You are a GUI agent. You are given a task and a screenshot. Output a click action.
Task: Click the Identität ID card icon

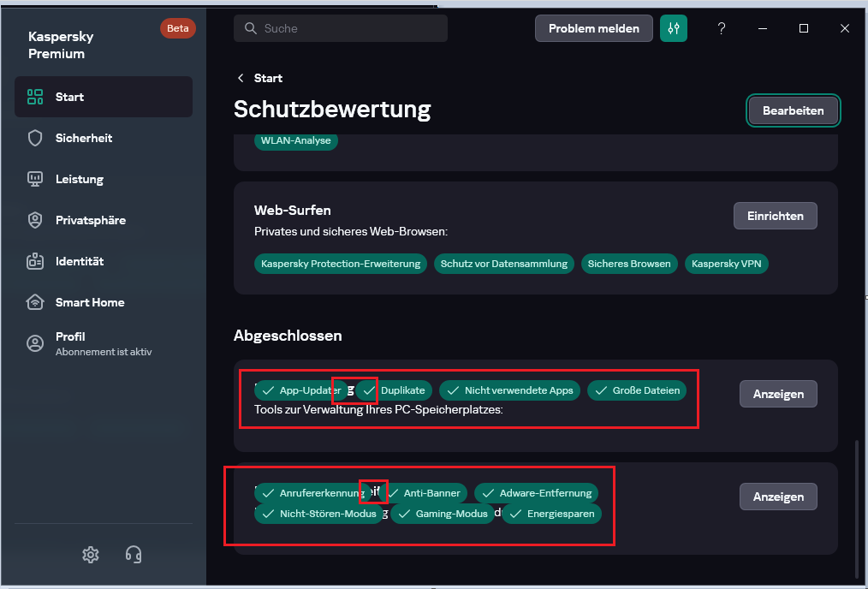coord(35,261)
